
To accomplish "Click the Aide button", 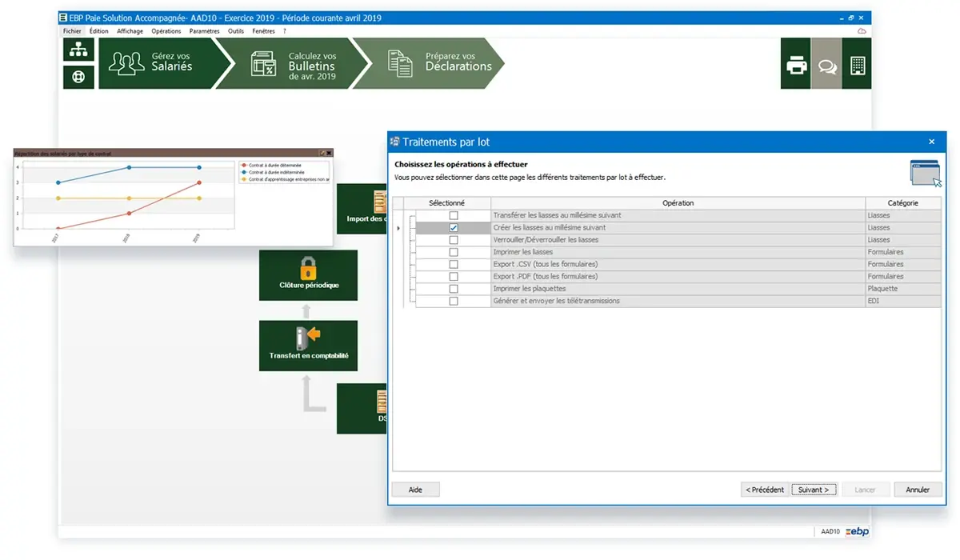I will (x=415, y=490).
